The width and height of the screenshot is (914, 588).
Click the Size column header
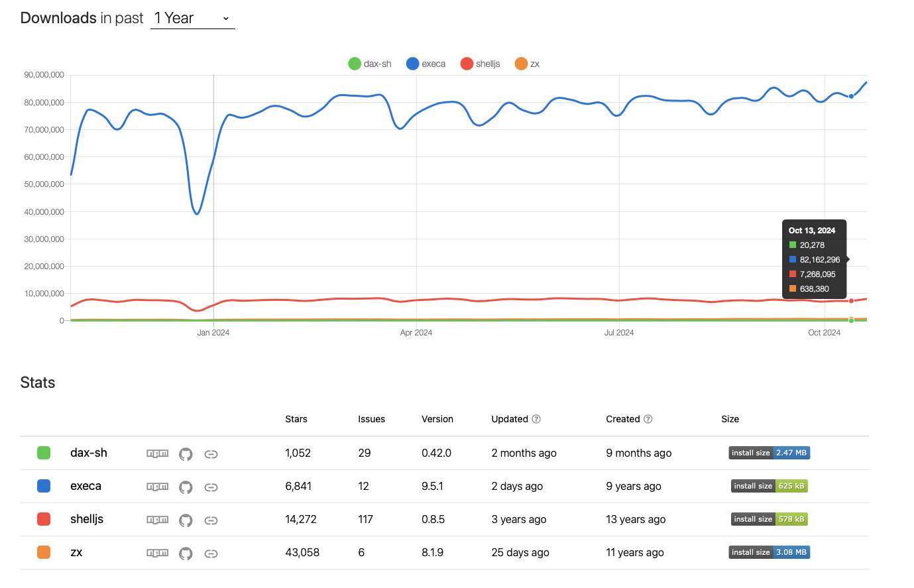(730, 419)
